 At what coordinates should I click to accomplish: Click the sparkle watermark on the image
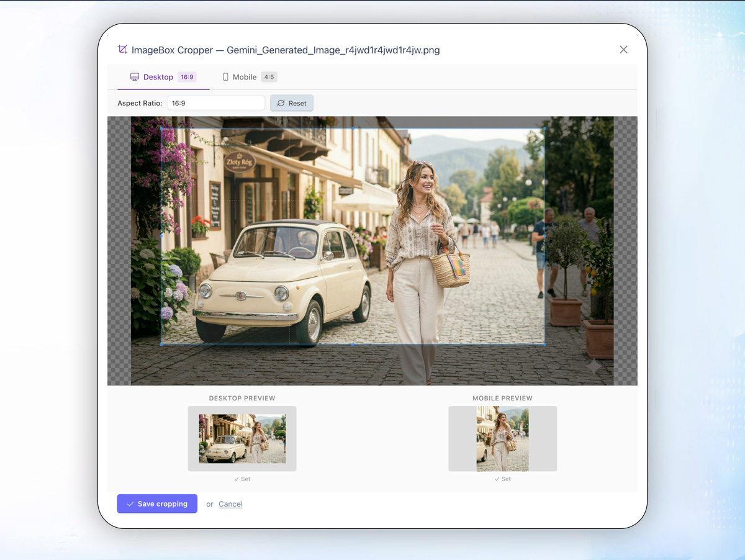click(594, 366)
